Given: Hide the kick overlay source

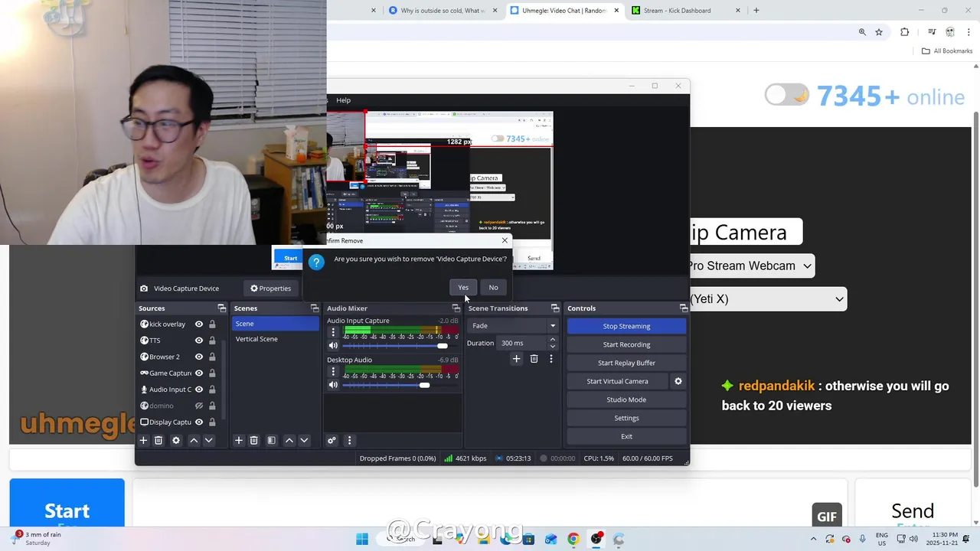Looking at the screenshot, I should pyautogui.click(x=199, y=324).
